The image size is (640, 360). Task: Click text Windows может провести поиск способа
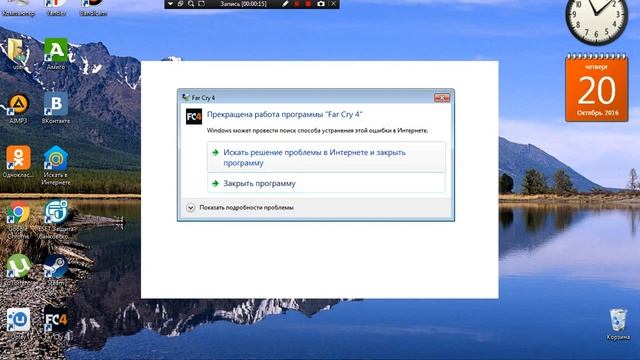tap(317, 131)
